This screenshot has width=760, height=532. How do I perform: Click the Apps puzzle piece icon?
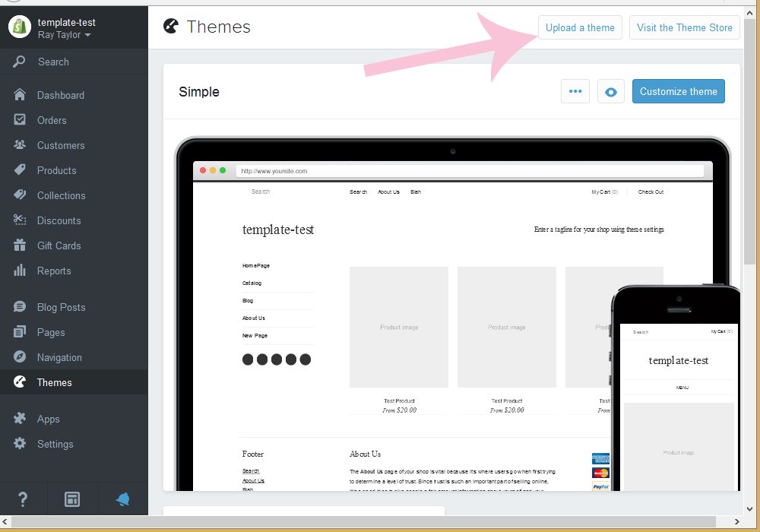20,418
